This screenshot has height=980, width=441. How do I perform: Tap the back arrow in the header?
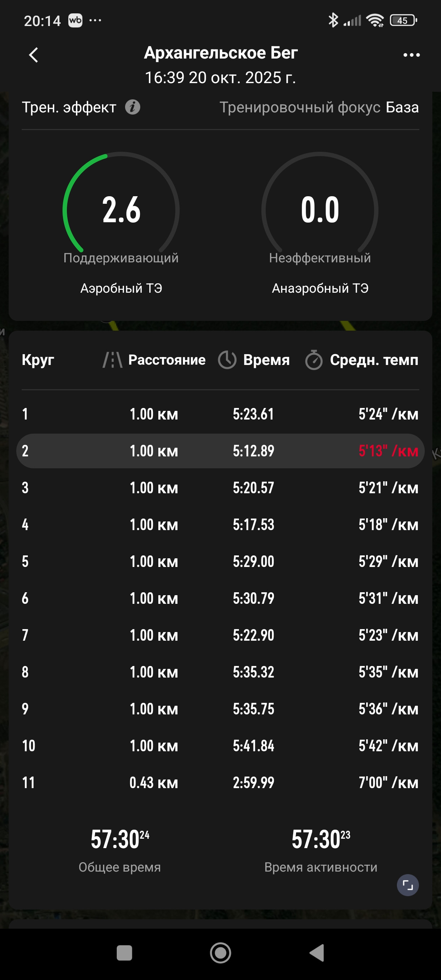[x=34, y=55]
